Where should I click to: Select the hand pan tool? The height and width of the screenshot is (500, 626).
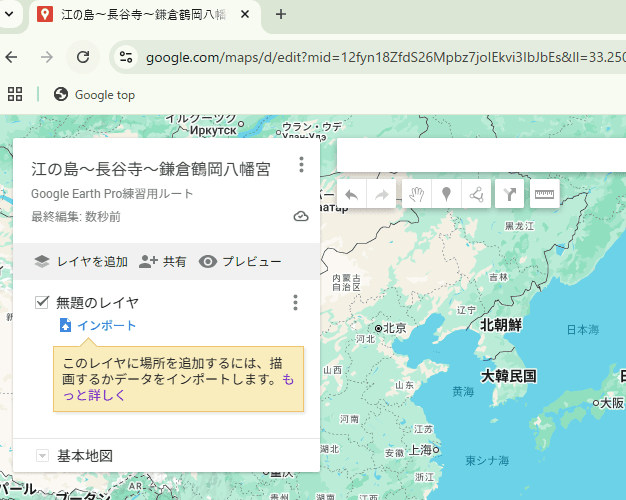(x=416, y=195)
